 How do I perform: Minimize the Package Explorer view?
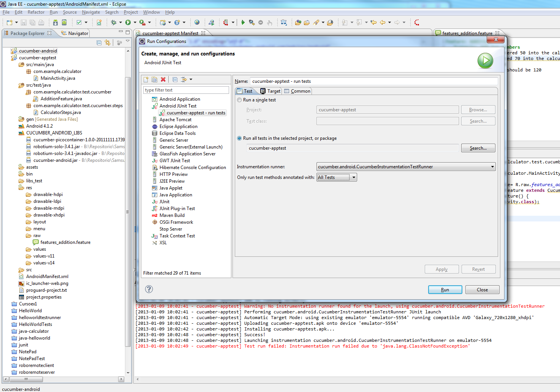click(120, 32)
